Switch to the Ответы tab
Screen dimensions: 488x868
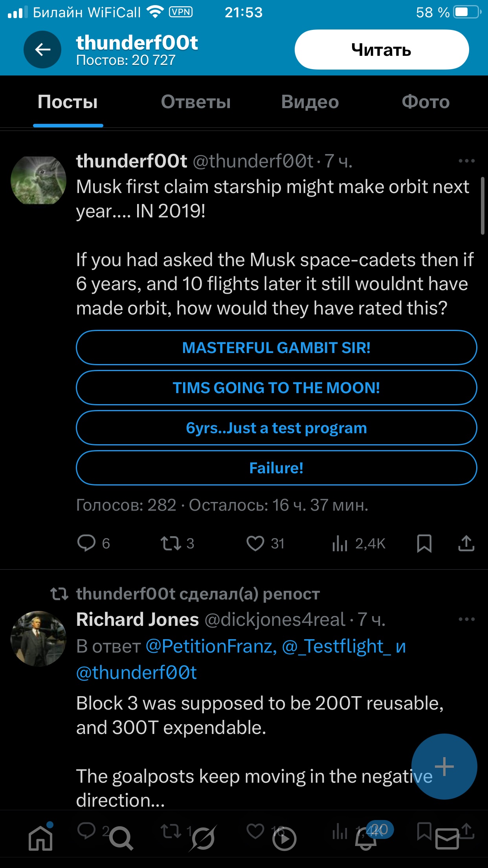click(196, 102)
